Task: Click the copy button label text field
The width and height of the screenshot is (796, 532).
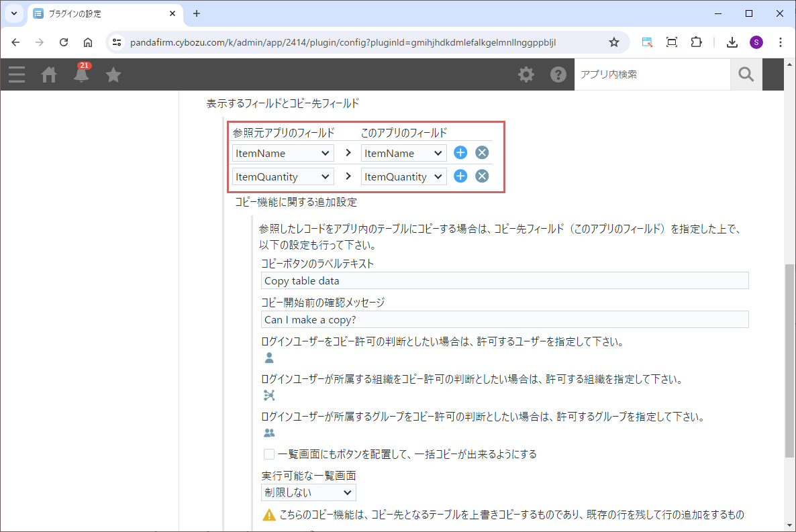Action: (x=504, y=281)
